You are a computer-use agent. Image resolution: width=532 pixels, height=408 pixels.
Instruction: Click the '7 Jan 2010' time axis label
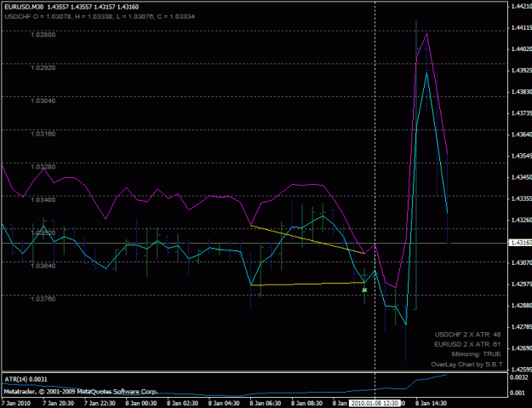point(16,404)
